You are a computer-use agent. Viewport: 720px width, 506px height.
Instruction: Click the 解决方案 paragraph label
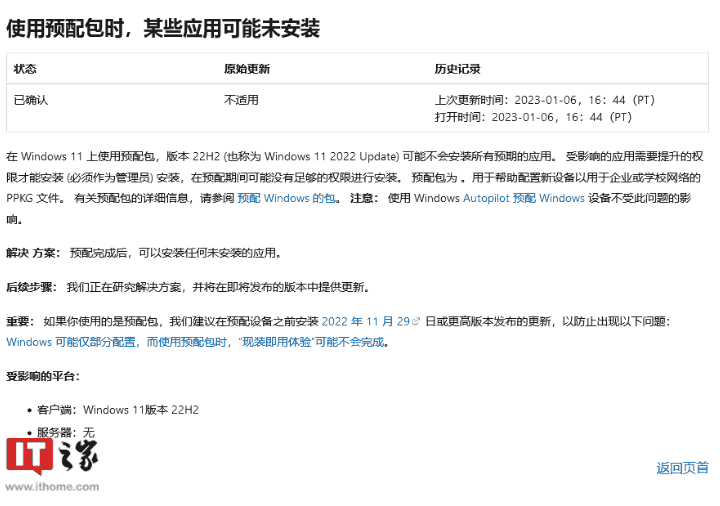(x=31, y=253)
